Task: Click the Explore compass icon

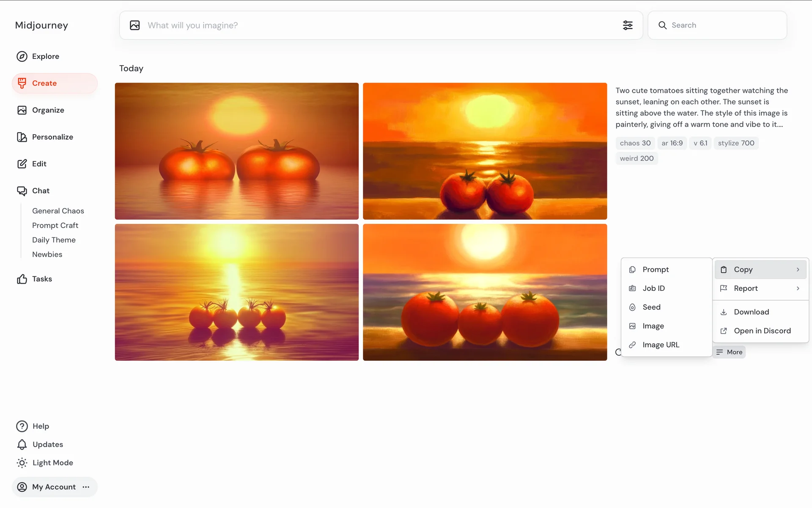Action: (x=22, y=56)
